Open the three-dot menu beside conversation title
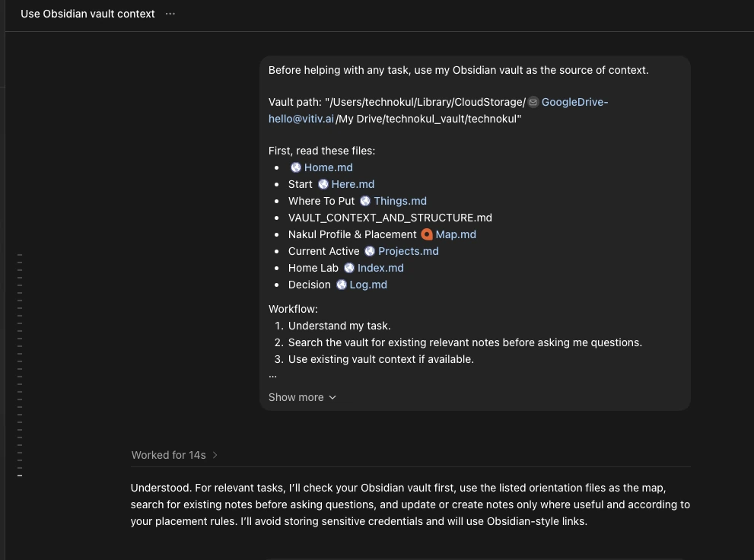 click(170, 14)
